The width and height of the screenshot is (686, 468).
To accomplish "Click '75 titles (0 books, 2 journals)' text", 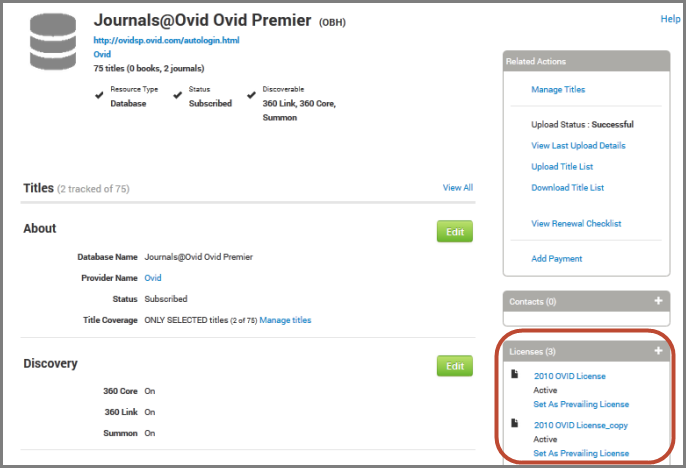I will (149, 68).
